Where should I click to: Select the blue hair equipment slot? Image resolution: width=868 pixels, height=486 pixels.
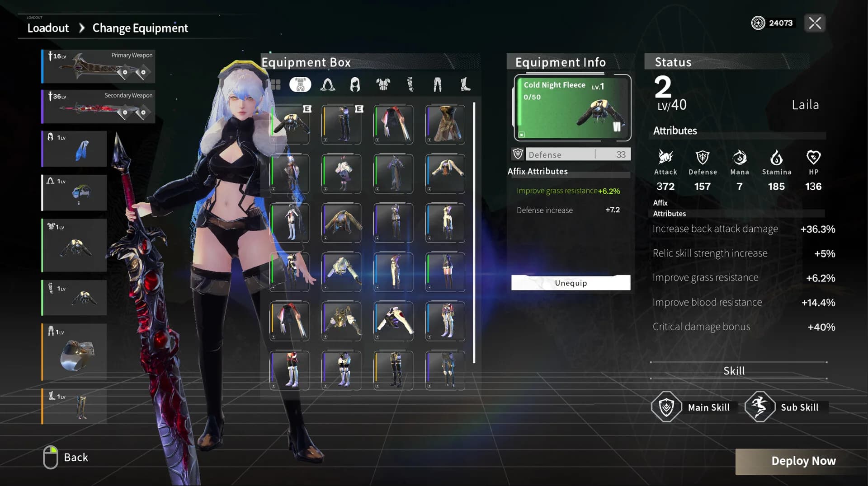[x=74, y=149]
